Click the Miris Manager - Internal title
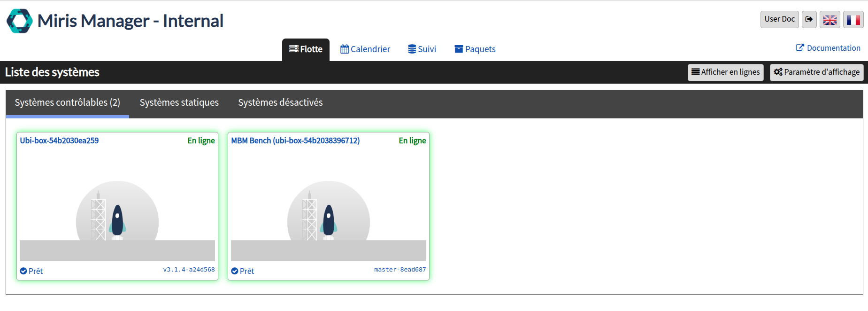This screenshot has height=311, width=868. tap(130, 21)
